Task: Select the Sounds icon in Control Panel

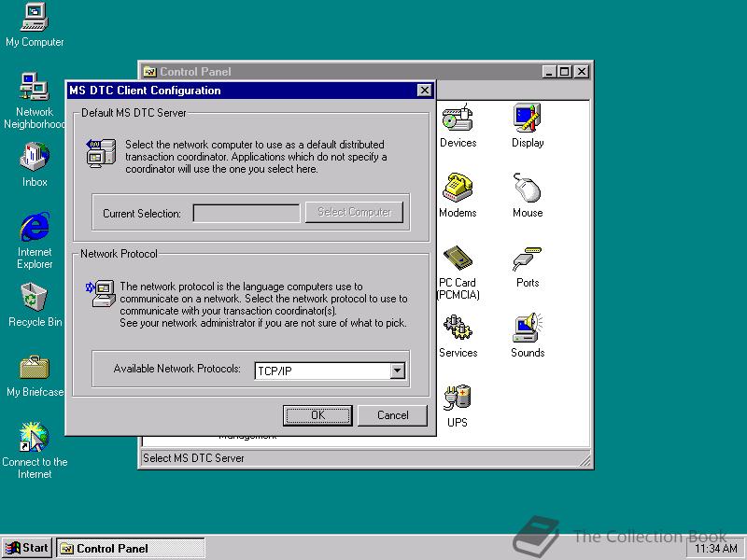Action: click(x=528, y=336)
